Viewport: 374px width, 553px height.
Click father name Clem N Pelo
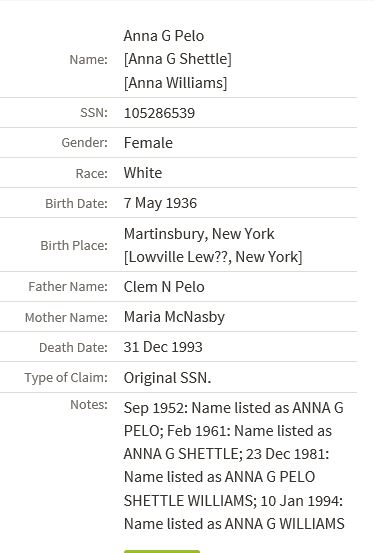tap(164, 287)
